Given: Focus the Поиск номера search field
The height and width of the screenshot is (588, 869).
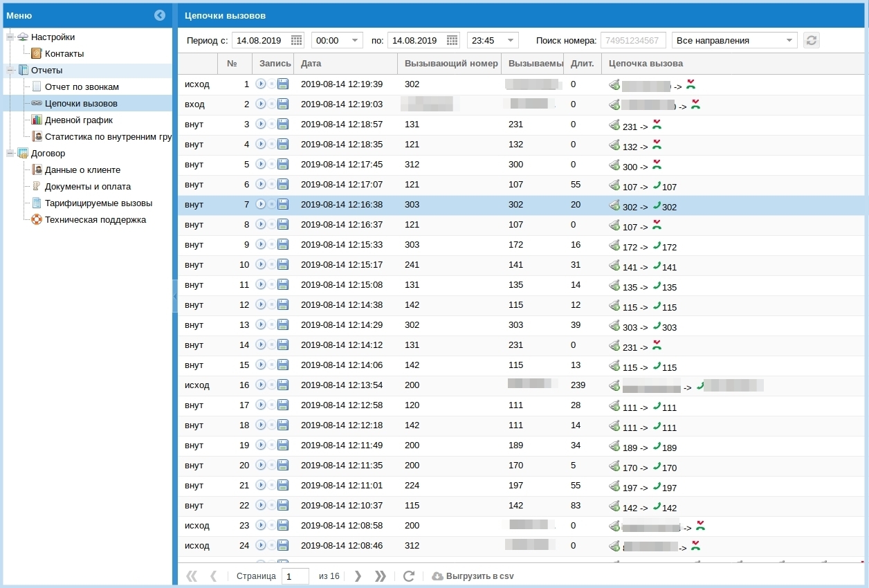Looking at the screenshot, I should tap(634, 40).
